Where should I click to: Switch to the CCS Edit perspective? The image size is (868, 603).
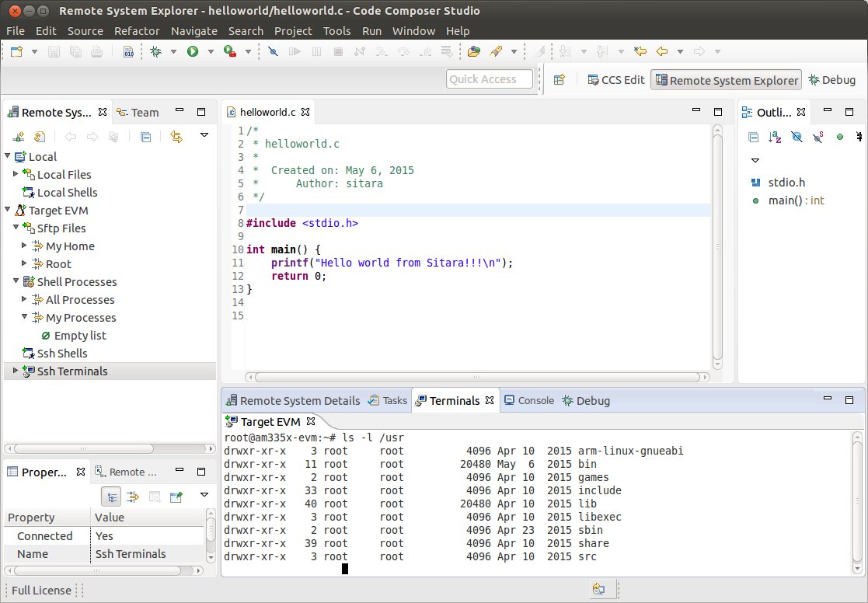tap(615, 80)
